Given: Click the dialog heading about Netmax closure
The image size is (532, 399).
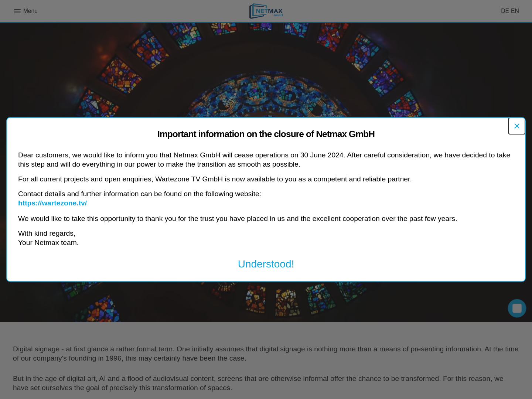Looking at the screenshot, I should [266, 134].
